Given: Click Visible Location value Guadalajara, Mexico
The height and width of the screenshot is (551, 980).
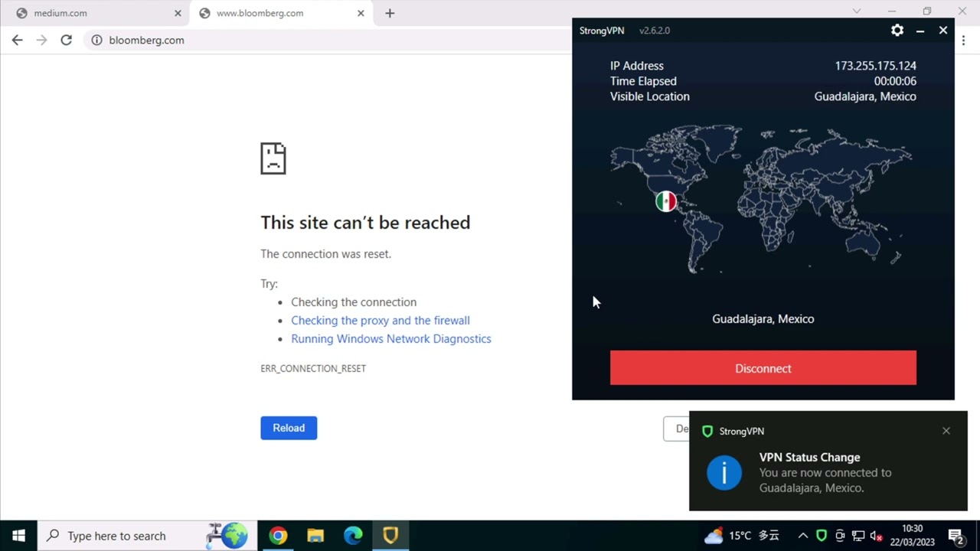Looking at the screenshot, I should click(865, 96).
